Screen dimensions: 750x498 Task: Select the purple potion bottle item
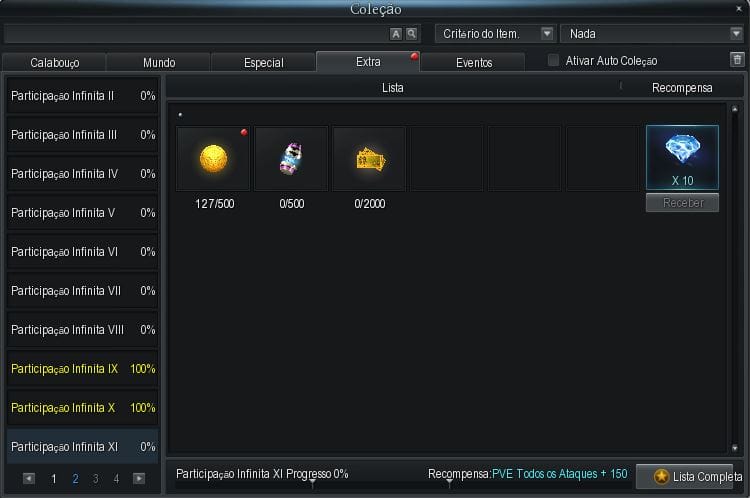[x=291, y=158]
